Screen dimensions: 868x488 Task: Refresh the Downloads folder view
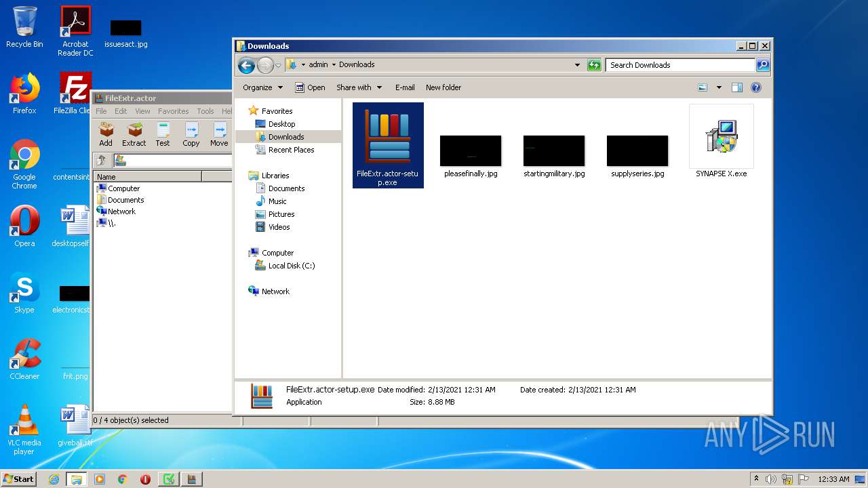594,65
